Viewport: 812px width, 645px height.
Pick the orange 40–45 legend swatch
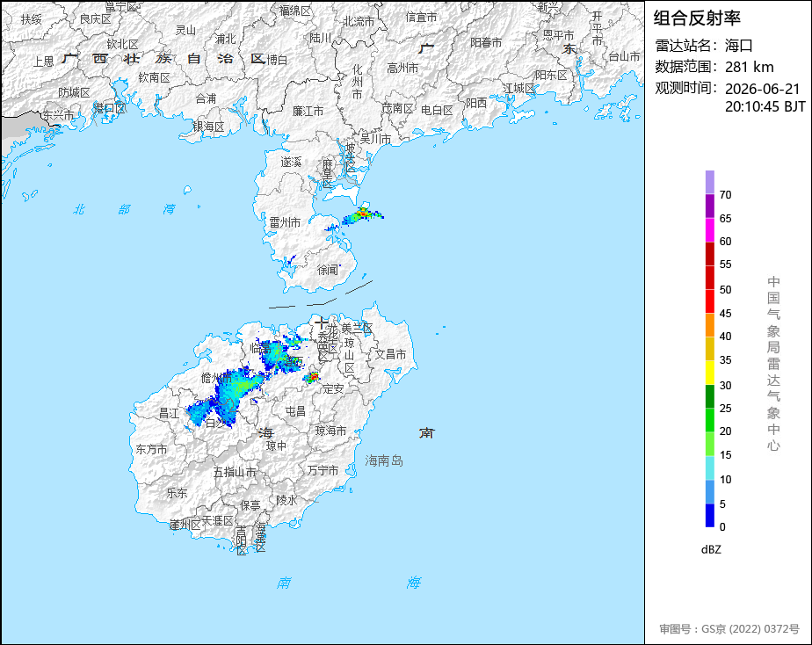710,325
